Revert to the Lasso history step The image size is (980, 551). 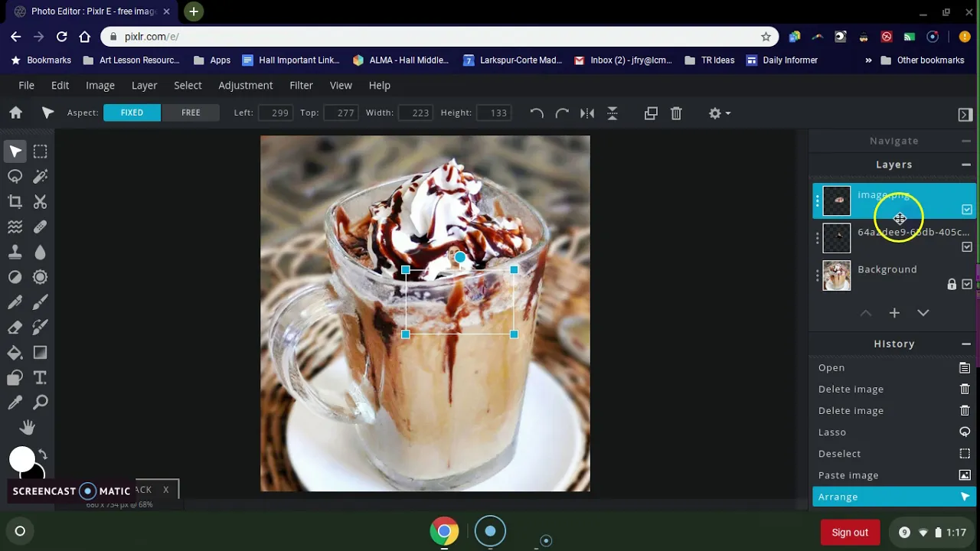pyautogui.click(x=893, y=432)
